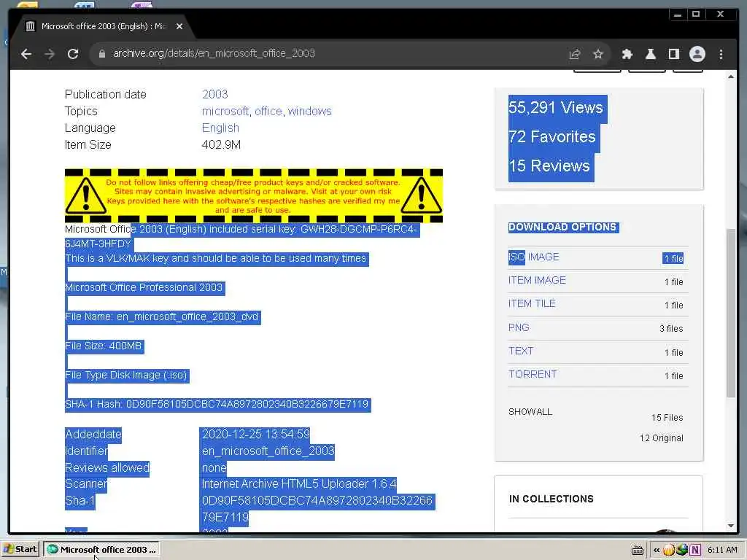747x560 pixels.
Task: Minimize the Chrome window
Action: pos(677,15)
